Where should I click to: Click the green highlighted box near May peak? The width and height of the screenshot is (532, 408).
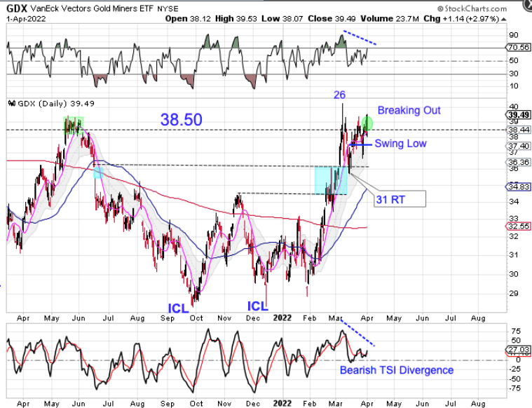(73, 125)
